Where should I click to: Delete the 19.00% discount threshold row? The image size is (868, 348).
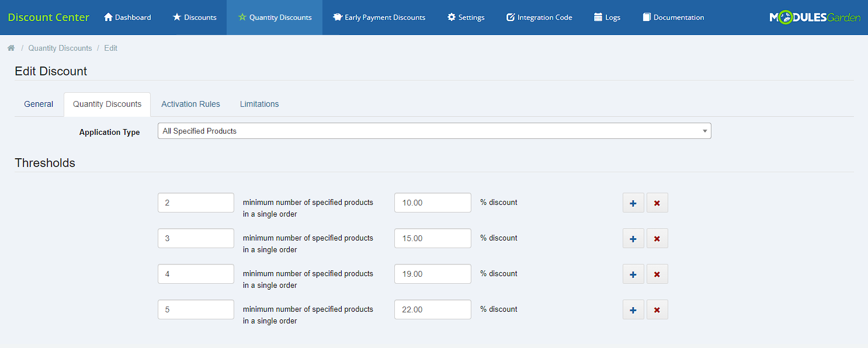click(x=657, y=274)
